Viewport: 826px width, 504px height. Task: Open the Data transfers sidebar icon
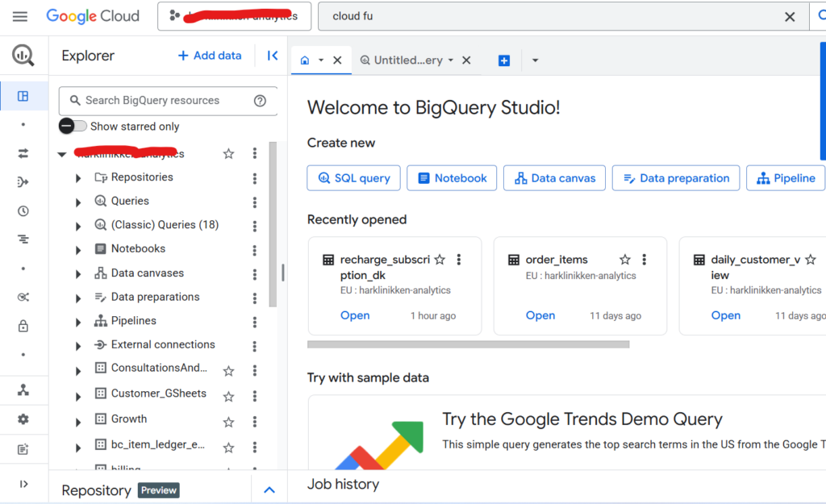(x=23, y=153)
